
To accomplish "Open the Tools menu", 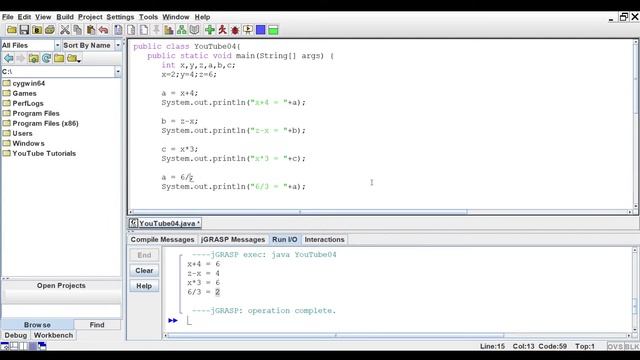I will pyautogui.click(x=148, y=17).
